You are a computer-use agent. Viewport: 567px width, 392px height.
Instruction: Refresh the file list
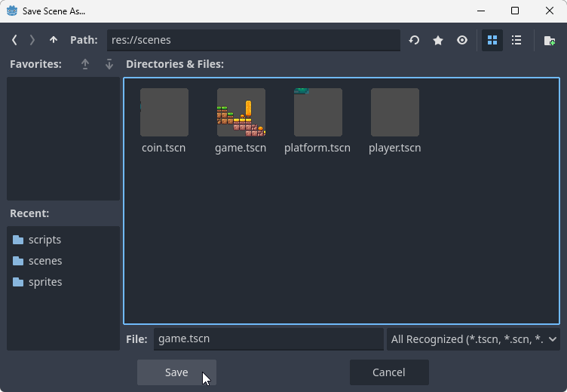(414, 40)
